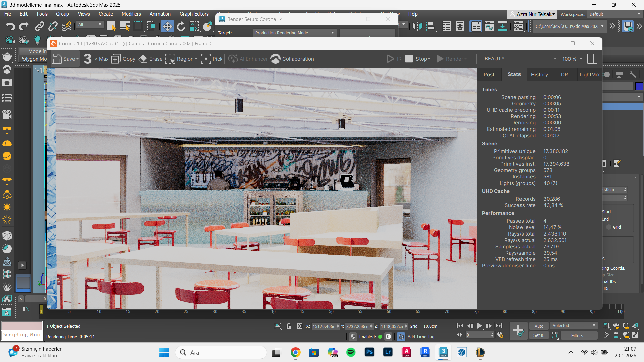
Task: Start interactive rendering (IR) in Corona
Action: coord(394,59)
